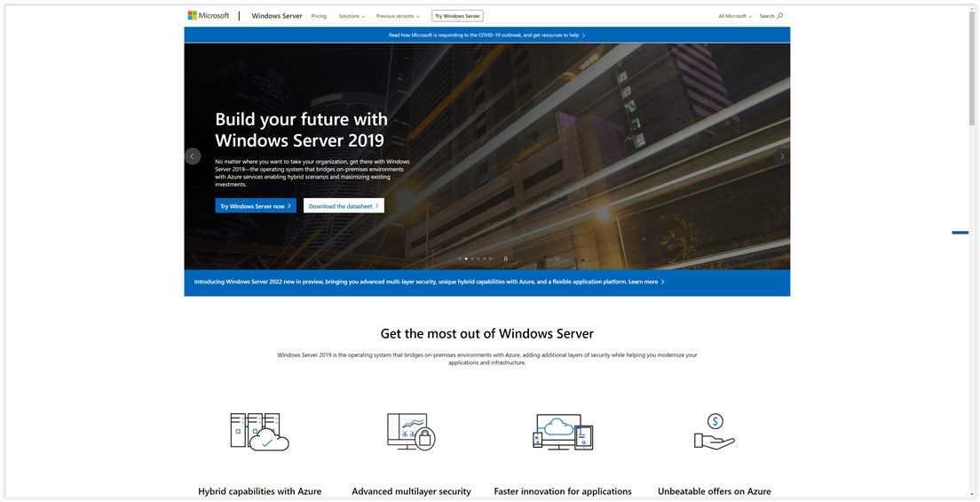Click Try Windows Server now button

point(256,206)
